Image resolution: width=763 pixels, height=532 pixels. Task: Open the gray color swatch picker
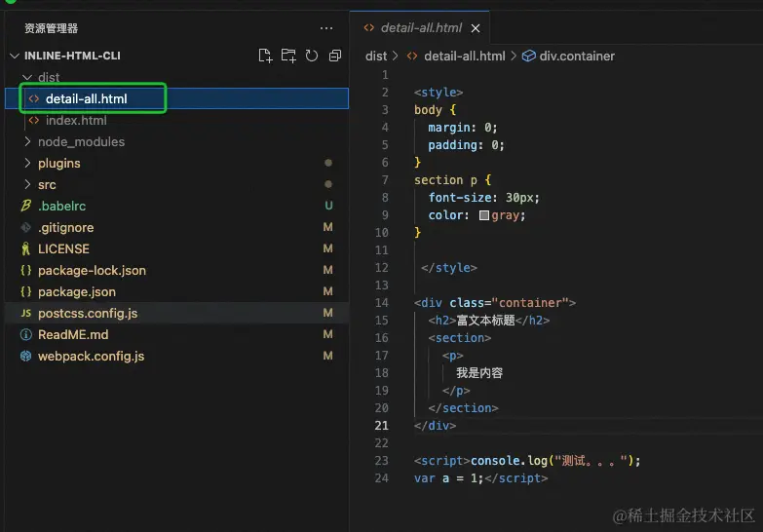pyautogui.click(x=483, y=215)
